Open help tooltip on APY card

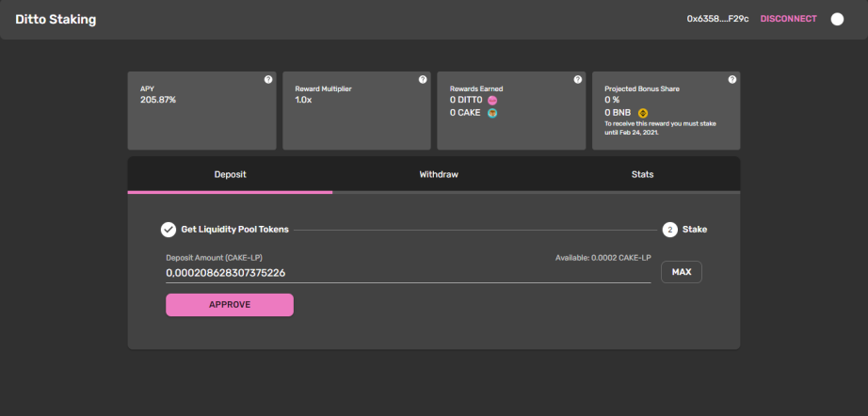click(x=268, y=80)
